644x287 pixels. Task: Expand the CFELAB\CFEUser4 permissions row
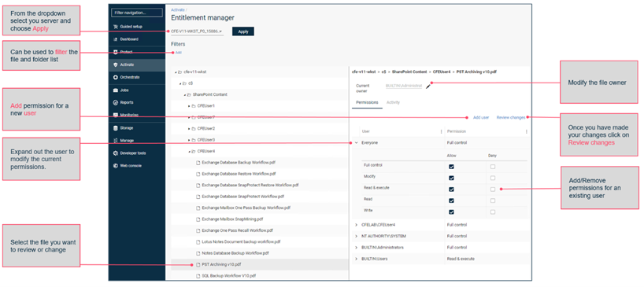coord(356,225)
